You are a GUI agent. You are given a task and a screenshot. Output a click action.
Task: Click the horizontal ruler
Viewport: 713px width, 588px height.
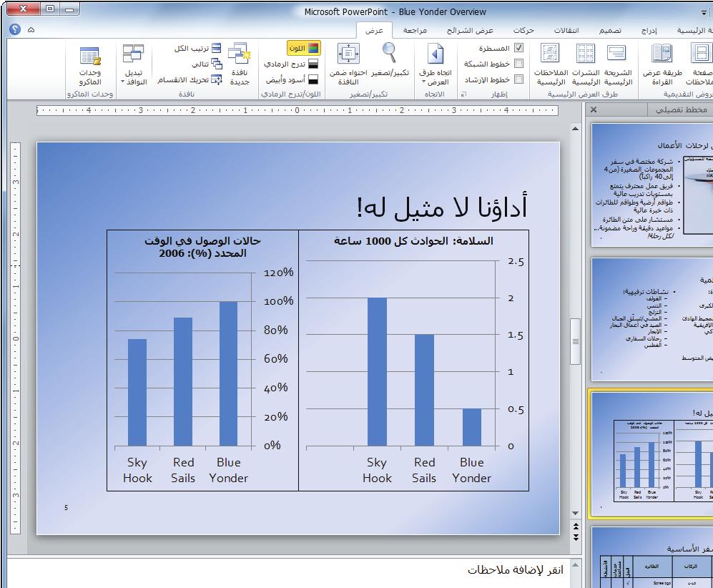pos(298,110)
